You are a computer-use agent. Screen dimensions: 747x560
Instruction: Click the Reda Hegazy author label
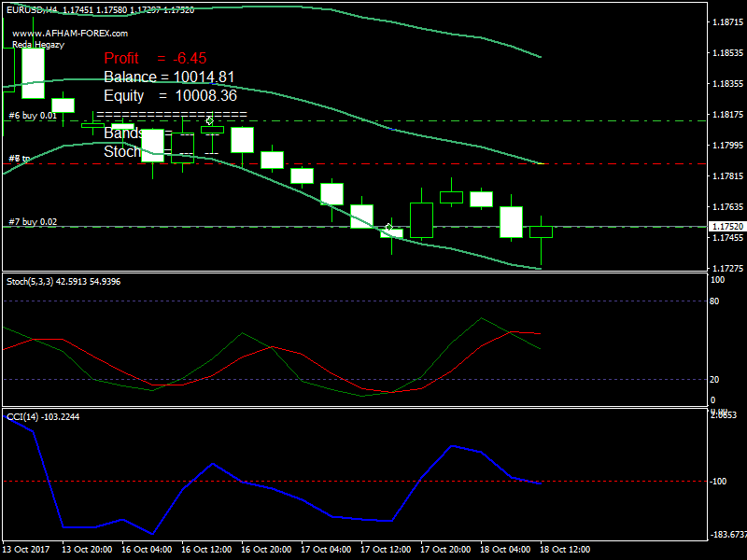coord(37,44)
